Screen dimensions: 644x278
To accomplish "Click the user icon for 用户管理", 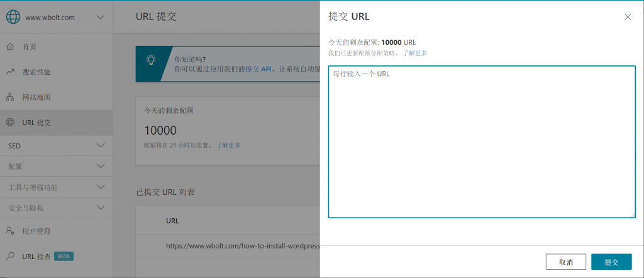I will (x=10, y=231).
